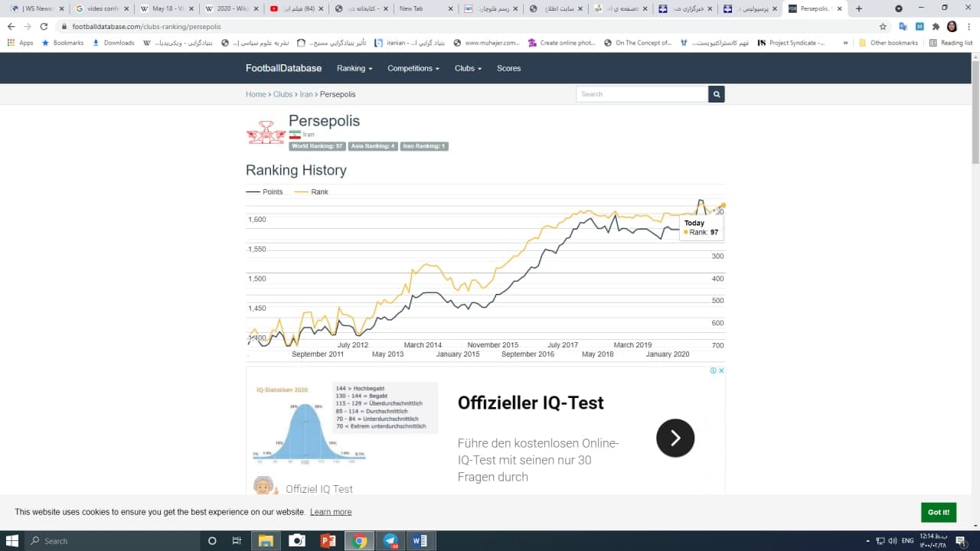
Task: Click the Iran flag icon
Action: [x=295, y=134]
